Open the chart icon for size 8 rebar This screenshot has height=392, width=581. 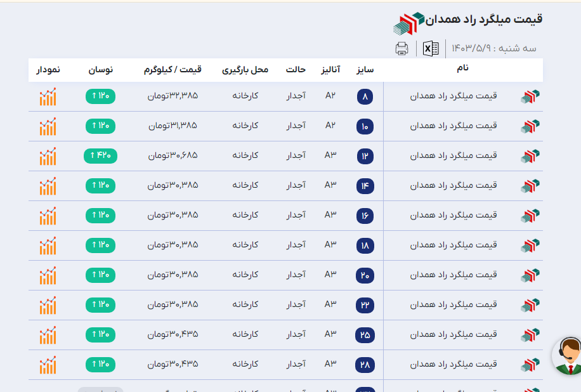point(48,96)
